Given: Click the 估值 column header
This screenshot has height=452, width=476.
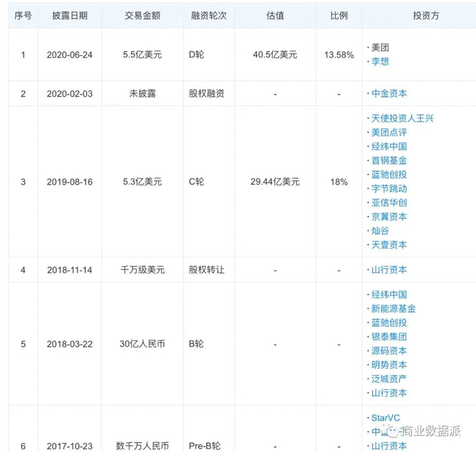Looking at the screenshot, I should [x=275, y=16].
